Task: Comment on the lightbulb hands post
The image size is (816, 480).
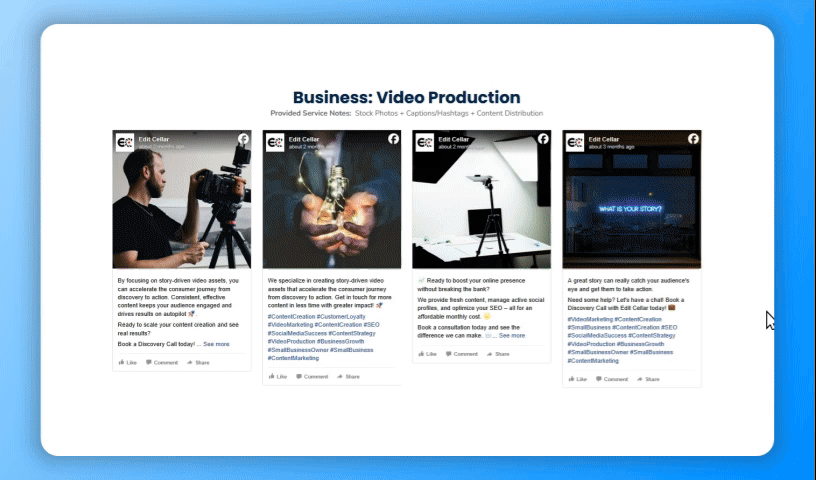Action: (312, 376)
